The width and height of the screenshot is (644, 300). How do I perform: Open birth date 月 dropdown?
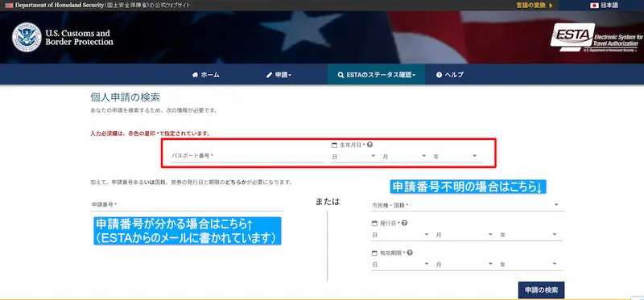point(405,156)
